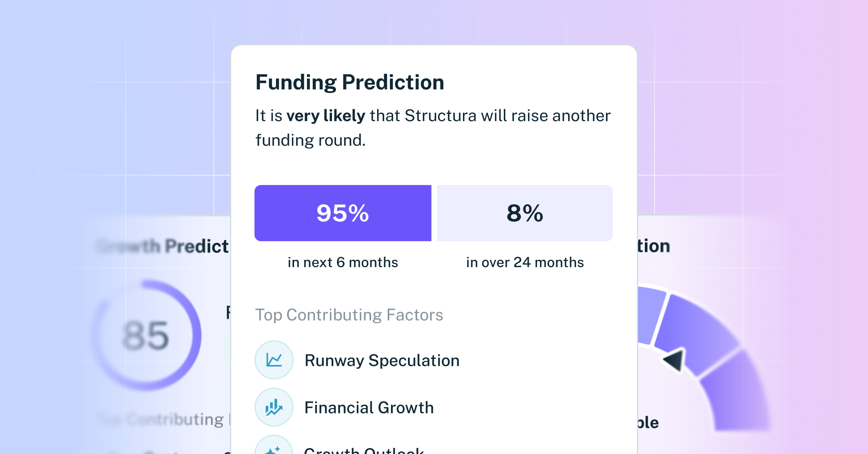
Task: Select the 8% probability bar
Action: tap(525, 213)
